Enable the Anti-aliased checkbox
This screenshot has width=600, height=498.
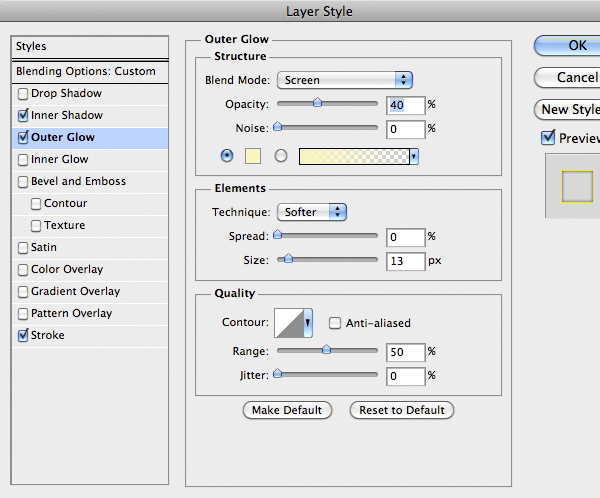(x=336, y=323)
